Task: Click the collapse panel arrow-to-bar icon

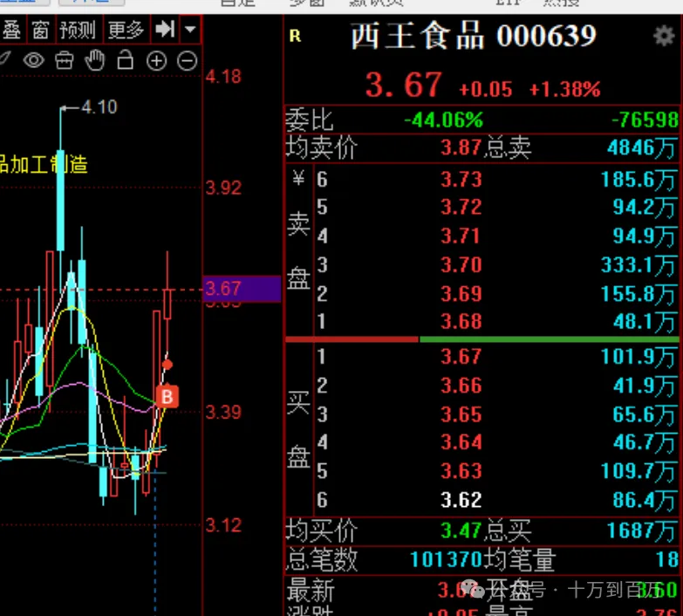Action: (x=165, y=31)
